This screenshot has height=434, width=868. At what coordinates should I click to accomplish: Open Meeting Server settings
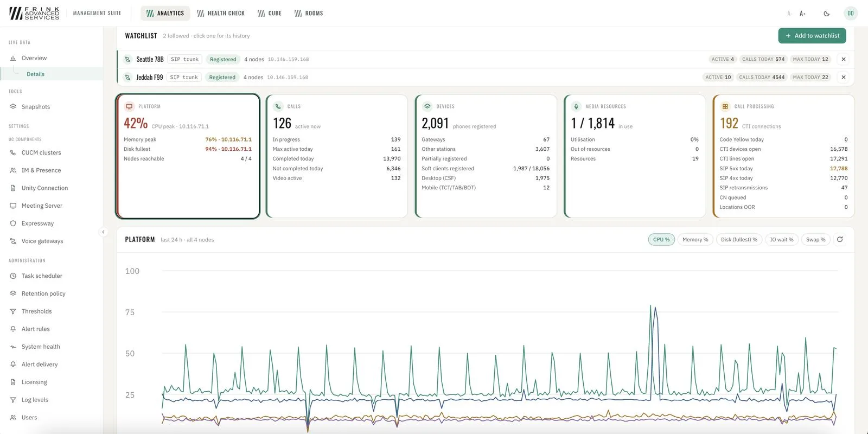click(x=52, y=206)
